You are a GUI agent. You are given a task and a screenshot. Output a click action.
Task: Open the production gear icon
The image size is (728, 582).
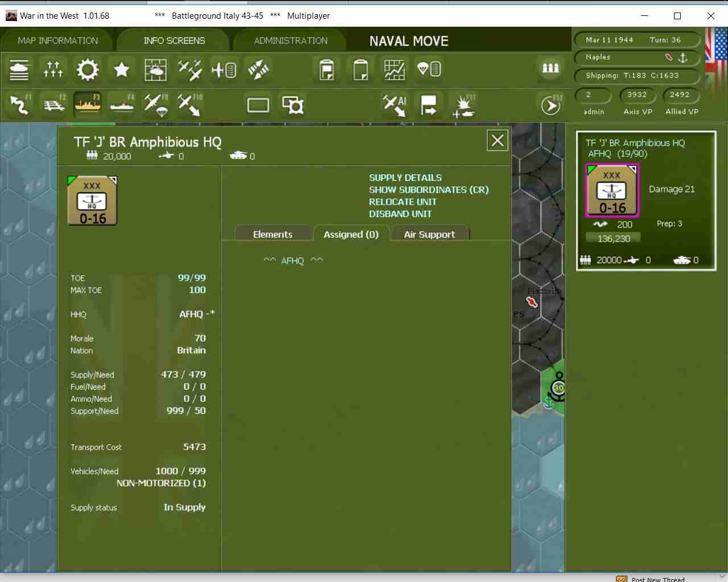click(88, 70)
